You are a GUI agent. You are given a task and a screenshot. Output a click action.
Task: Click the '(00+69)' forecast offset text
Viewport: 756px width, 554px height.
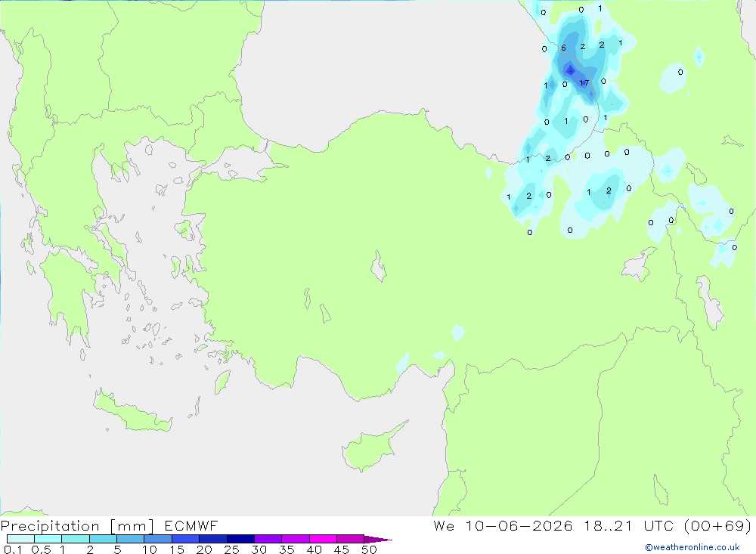717,525
